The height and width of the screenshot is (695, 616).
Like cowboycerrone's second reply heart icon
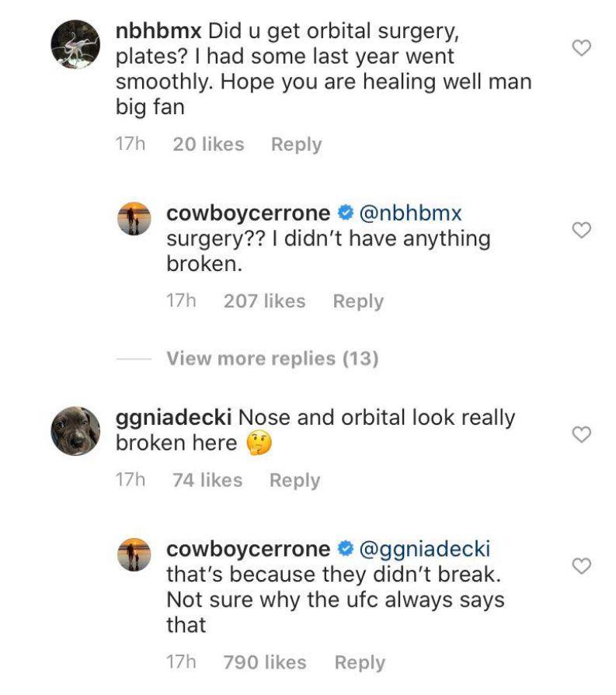click(x=582, y=566)
